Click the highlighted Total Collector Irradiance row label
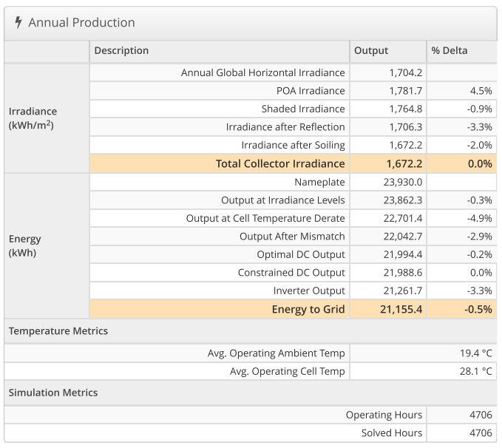Screen dimensions: 502x448 [x=279, y=163]
